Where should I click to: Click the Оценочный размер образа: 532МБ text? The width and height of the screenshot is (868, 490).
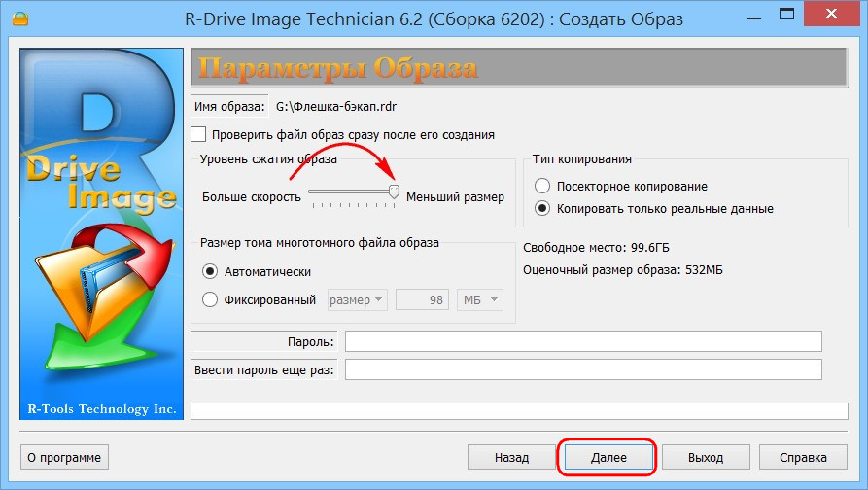623,270
